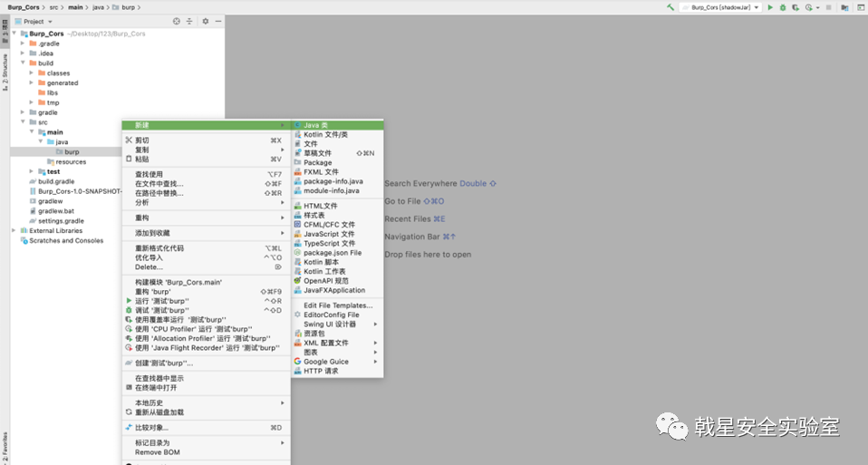Click 在终端中打开 entry
This screenshot has width=868, height=465.
point(206,388)
